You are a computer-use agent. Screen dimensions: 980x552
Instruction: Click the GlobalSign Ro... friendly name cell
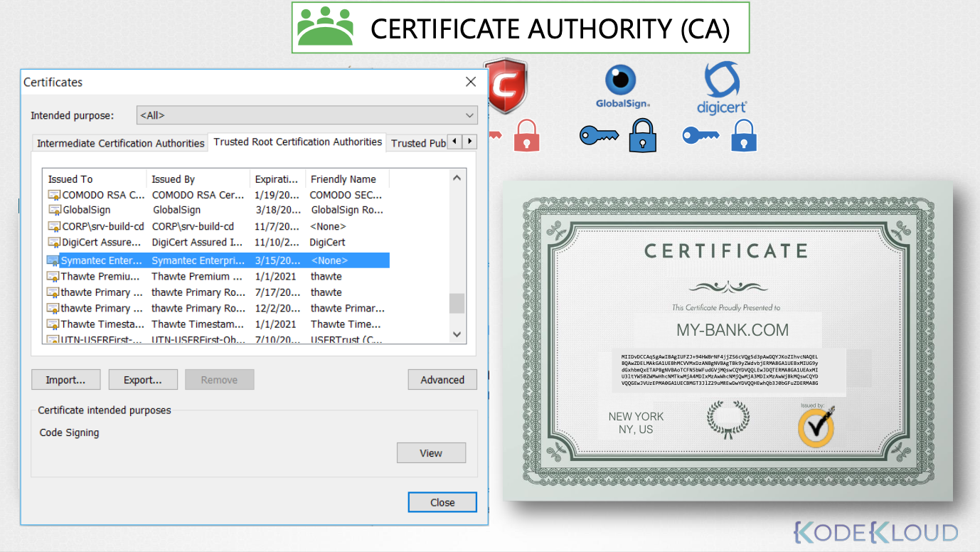click(x=347, y=210)
